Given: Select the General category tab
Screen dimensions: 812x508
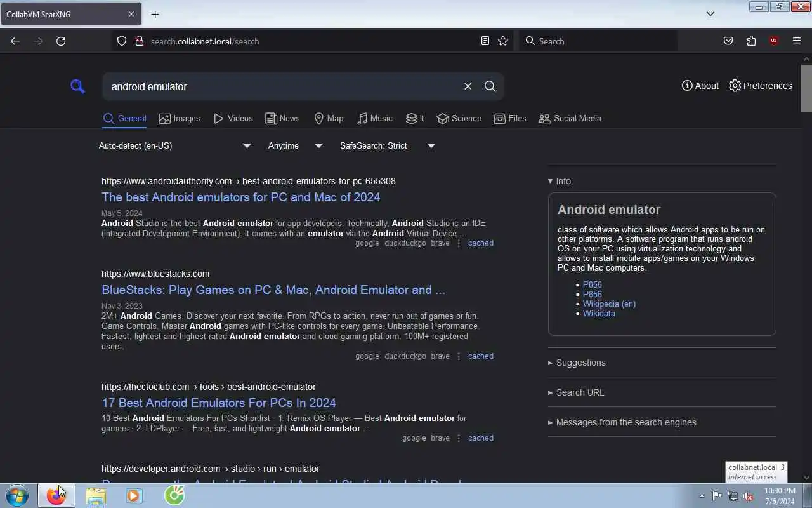Looking at the screenshot, I should point(124,119).
